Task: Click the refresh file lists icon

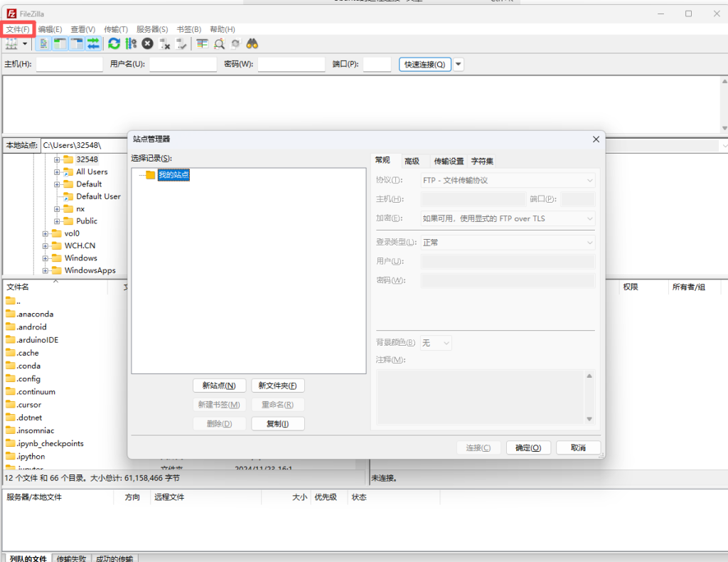Action: click(x=114, y=44)
